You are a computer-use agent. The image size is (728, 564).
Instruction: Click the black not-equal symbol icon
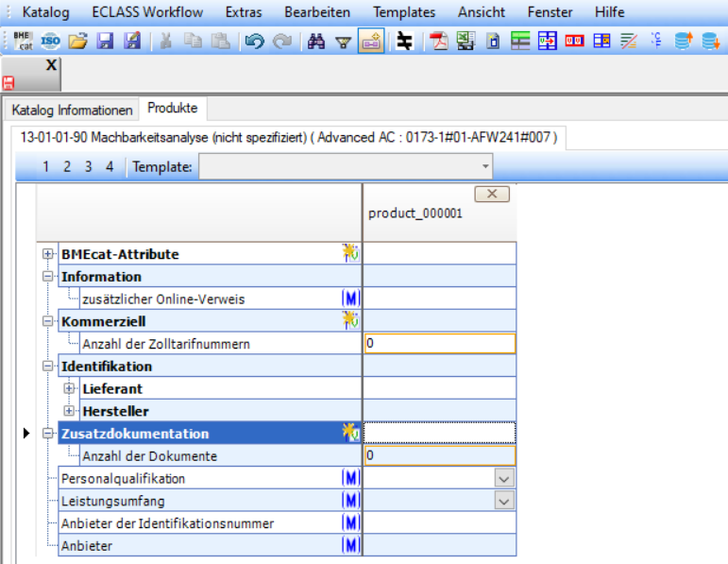(x=404, y=41)
